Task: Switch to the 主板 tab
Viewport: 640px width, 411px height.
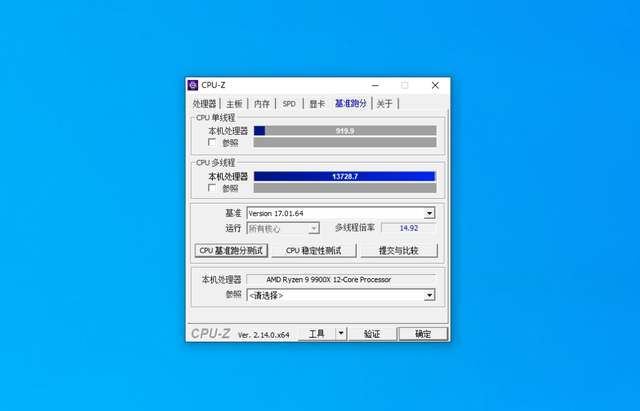Action: (234, 104)
